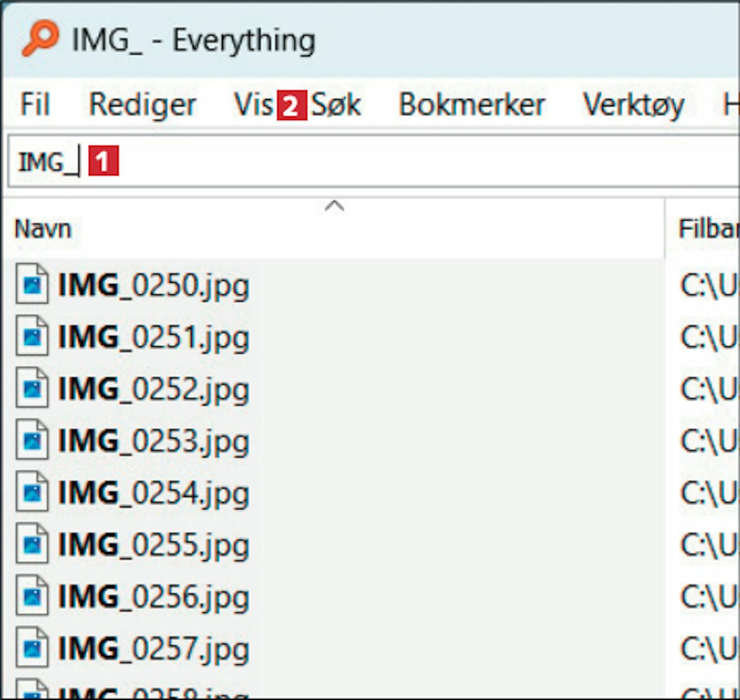This screenshot has width=740, height=700.
Task: Click the IMG_0251.jpg file icon
Action: pyautogui.click(x=32, y=336)
